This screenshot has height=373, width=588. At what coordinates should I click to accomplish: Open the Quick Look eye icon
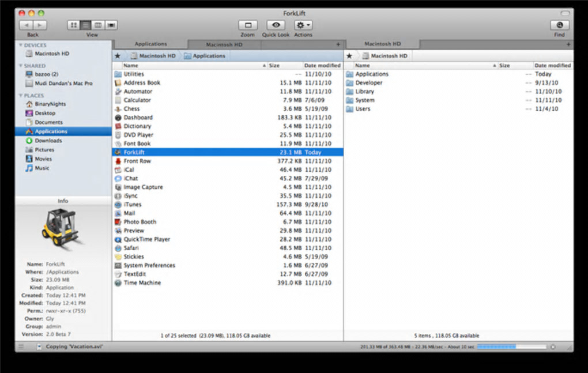[276, 25]
